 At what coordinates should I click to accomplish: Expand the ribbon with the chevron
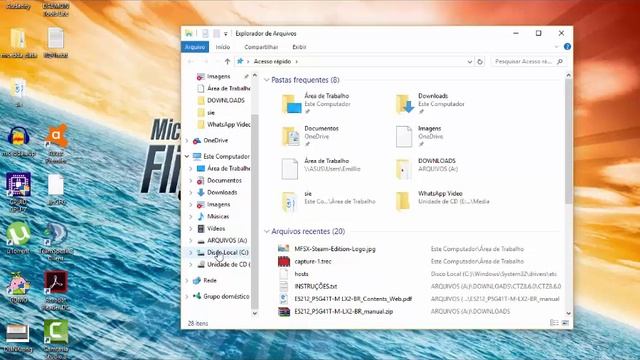556,47
